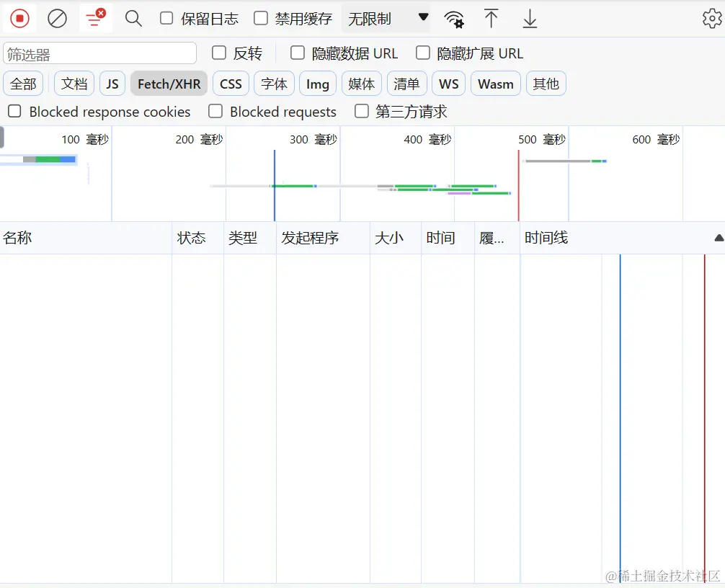725x588 pixels.
Task: Select the Img filter
Action: coord(318,84)
